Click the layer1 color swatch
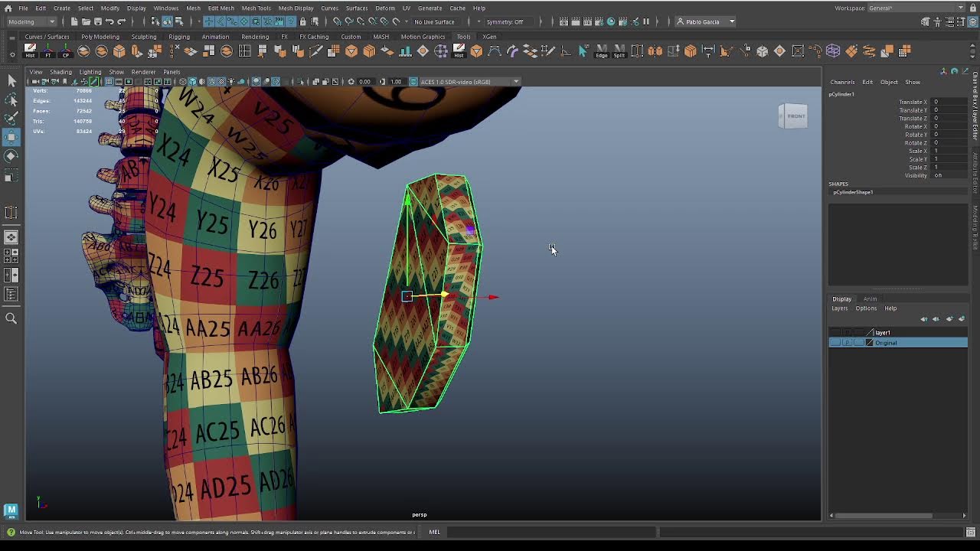Viewport: 980px width, 551px height. tap(870, 333)
